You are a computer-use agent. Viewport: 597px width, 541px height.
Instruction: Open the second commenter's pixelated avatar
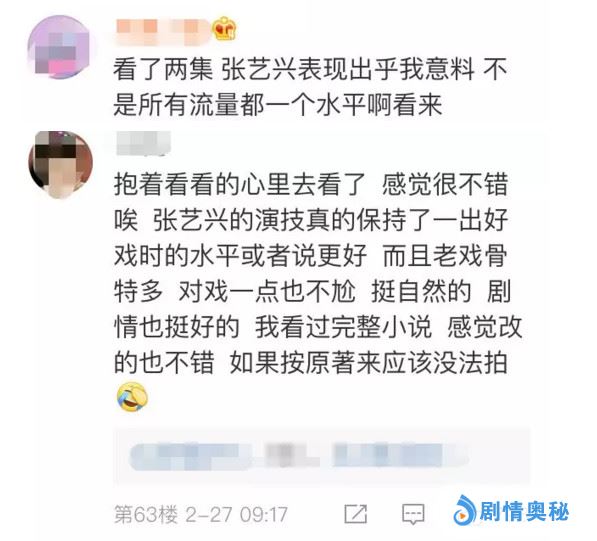60,164
